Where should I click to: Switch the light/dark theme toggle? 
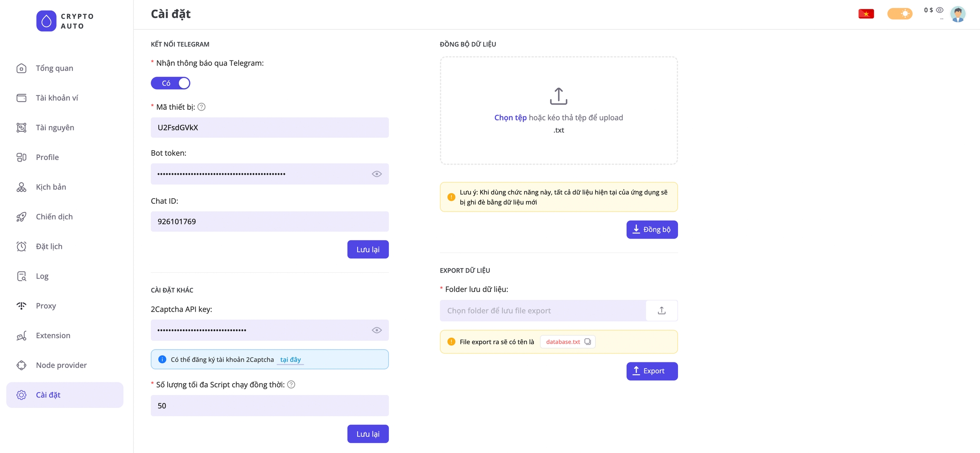(x=900, y=14)
